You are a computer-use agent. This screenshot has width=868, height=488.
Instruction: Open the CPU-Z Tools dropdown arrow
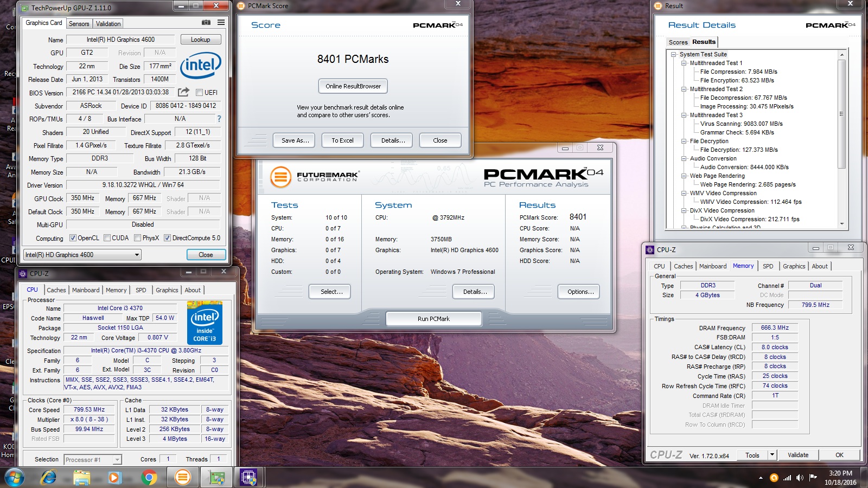click(773, 455)
